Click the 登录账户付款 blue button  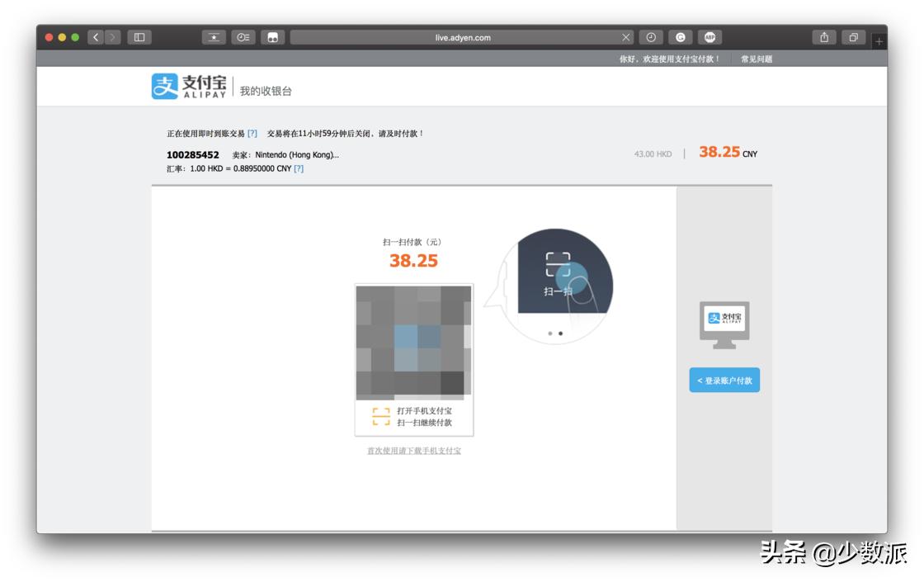click(725, 380)
